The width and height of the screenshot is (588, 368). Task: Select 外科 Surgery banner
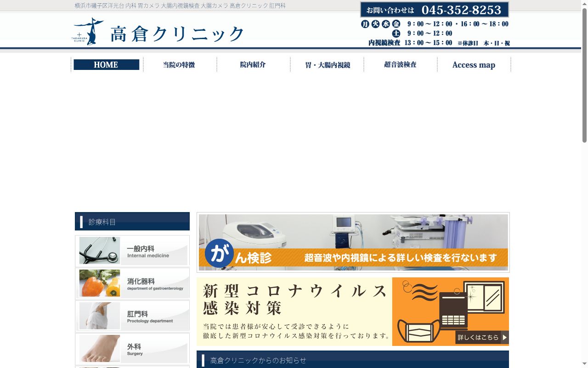pyautogui.click(x=132, y=349)
